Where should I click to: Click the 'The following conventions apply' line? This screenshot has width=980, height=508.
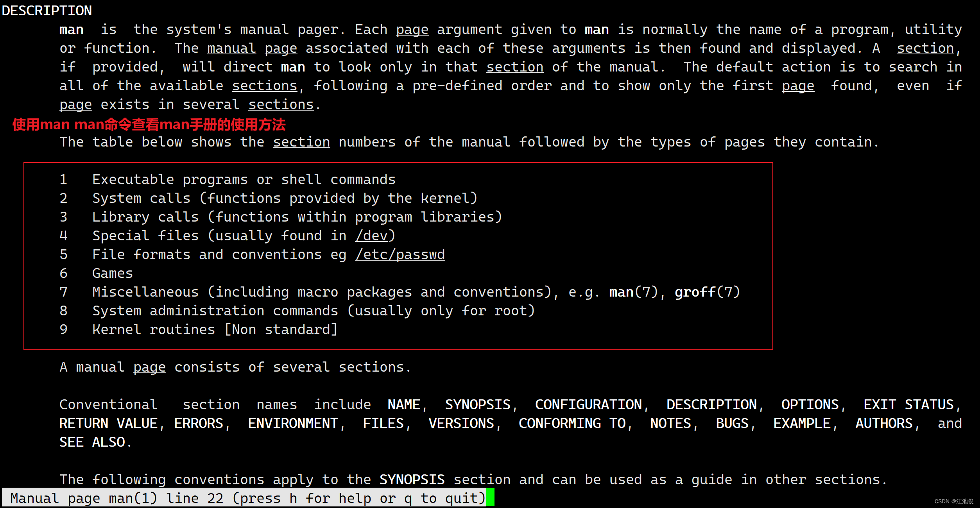(473, 479)
